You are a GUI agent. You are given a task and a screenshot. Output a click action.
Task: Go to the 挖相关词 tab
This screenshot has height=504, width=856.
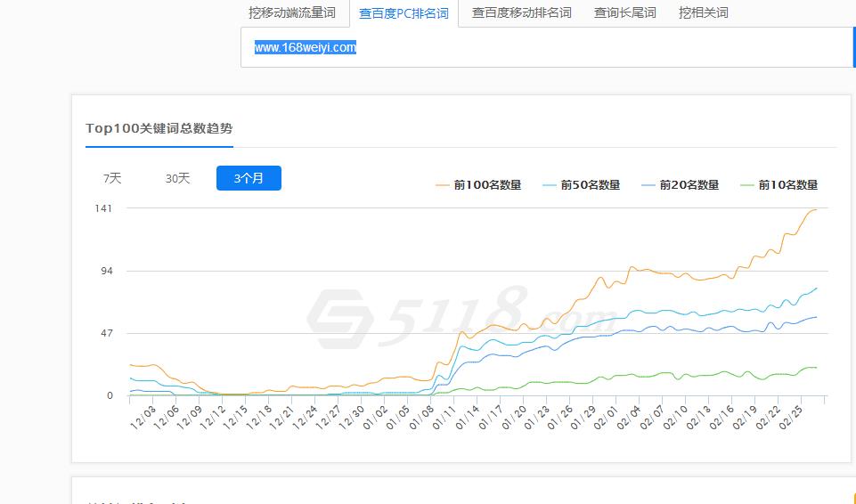(703, 12)
